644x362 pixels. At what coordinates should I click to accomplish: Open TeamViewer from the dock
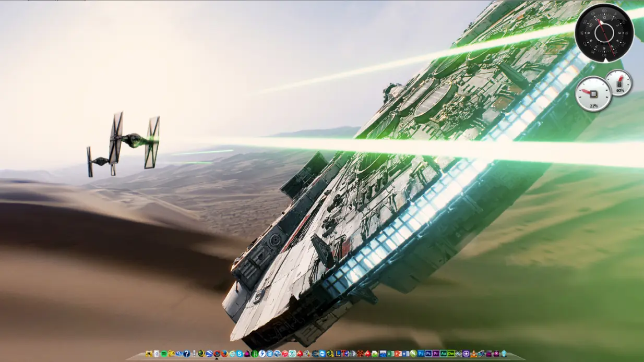[323, 354]
